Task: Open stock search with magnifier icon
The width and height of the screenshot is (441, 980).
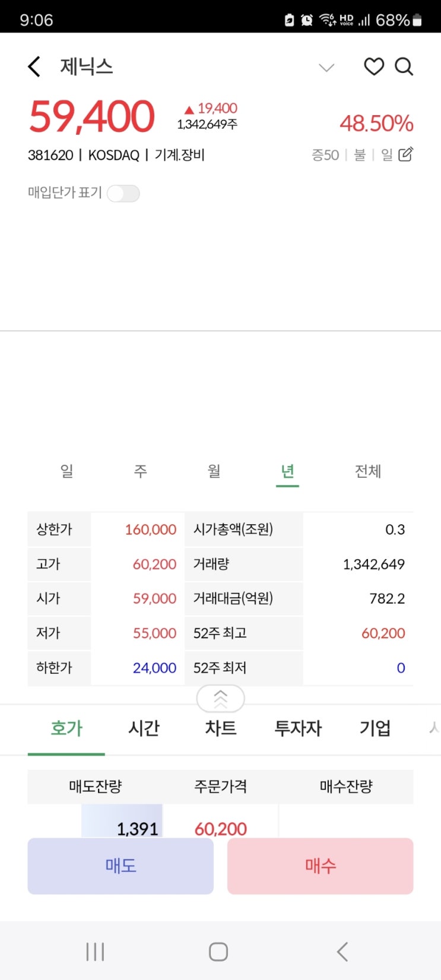Action: click(404, 66)
